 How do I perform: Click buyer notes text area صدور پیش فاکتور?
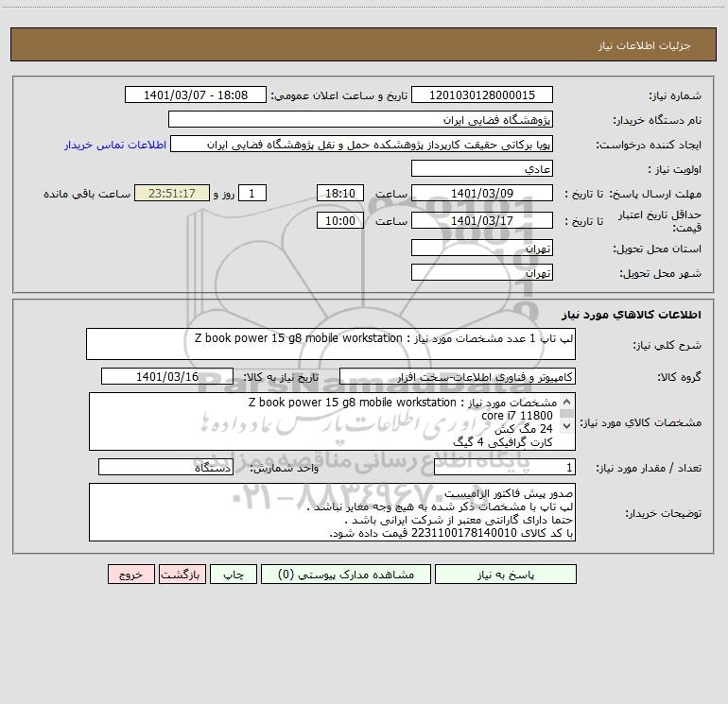click(x=332, y=512)
